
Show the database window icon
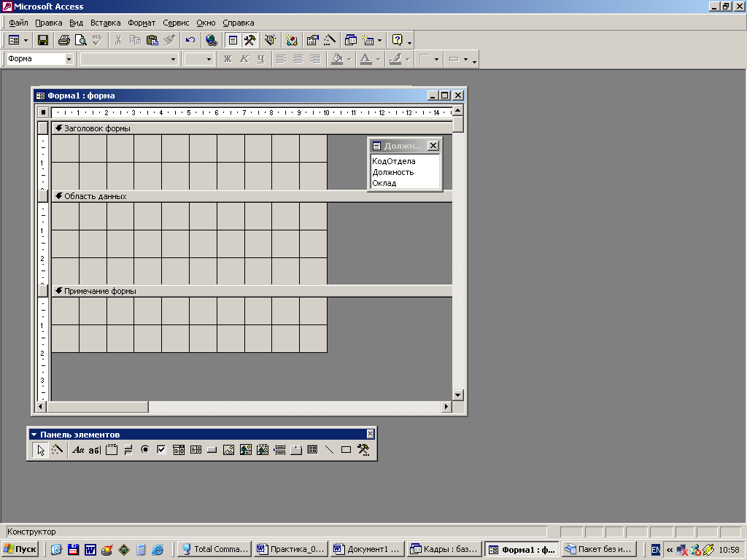[351, 41]
